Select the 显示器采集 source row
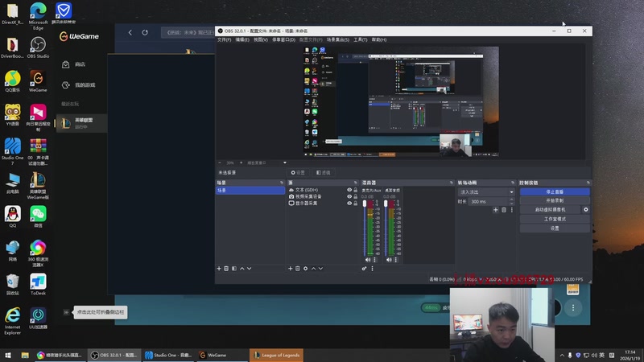Image resolution: width=644 pixels, height=362 pixels. 323,204
